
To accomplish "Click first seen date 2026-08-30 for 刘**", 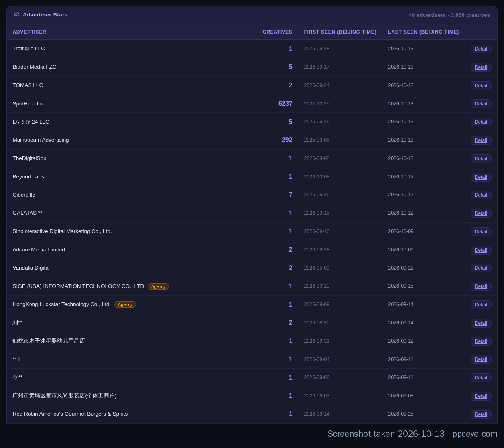I will [317, 323].
